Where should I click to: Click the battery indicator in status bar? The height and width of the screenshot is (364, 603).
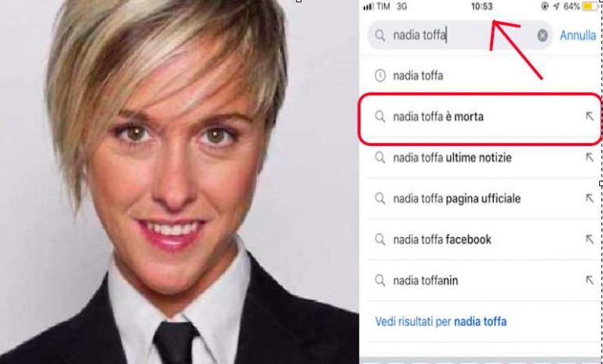[x=590, y=6]
